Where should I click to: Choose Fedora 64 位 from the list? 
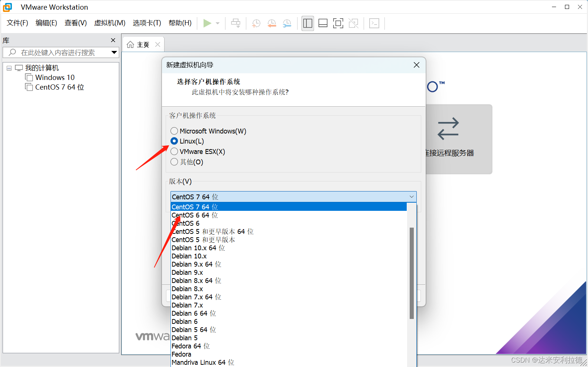coord(289,346)
